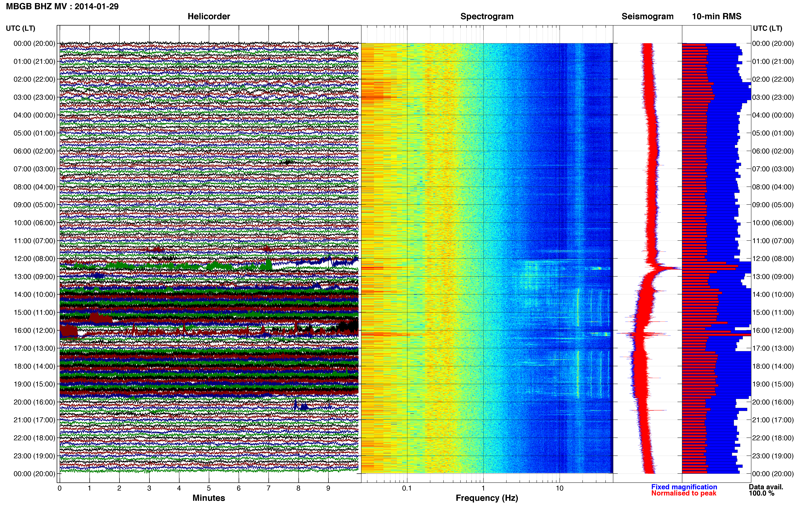Select the '10-min RMS' panel heading
Screen dimensions: 812x508
click(x=716, y=16)
